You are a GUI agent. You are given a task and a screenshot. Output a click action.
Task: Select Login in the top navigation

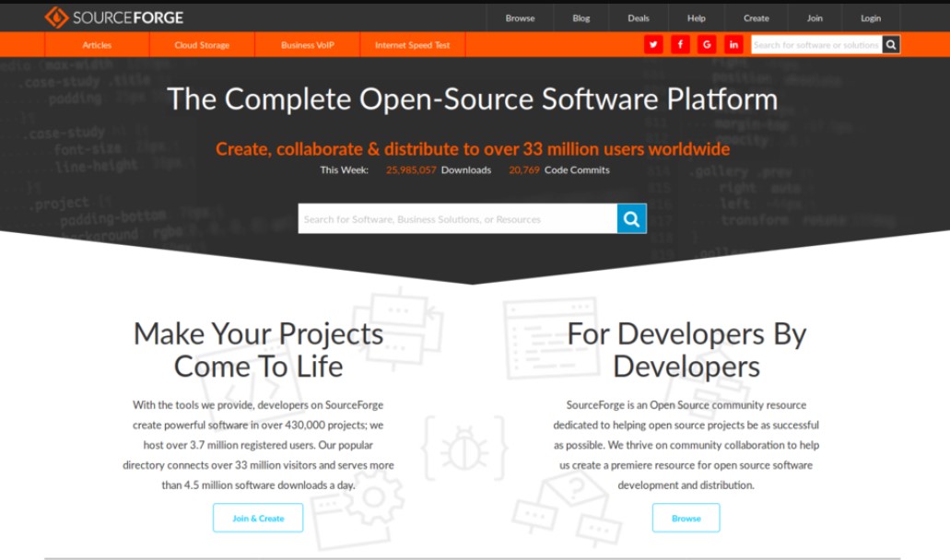[871, 18]
